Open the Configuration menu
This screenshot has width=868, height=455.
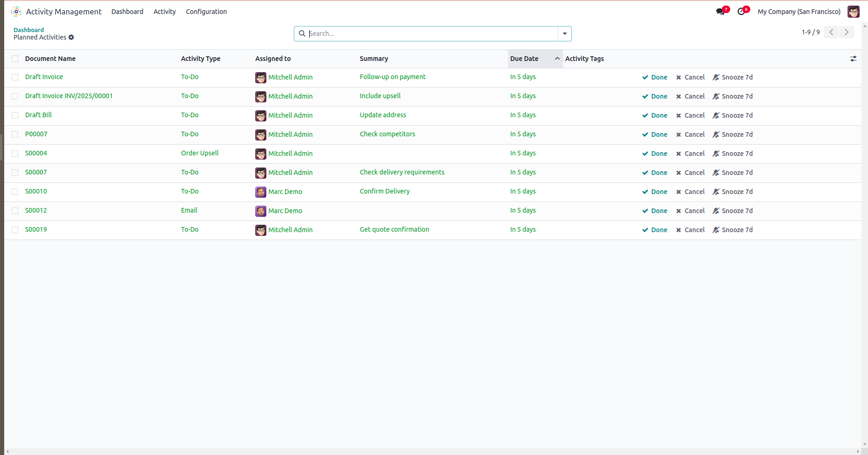(206, 12)
